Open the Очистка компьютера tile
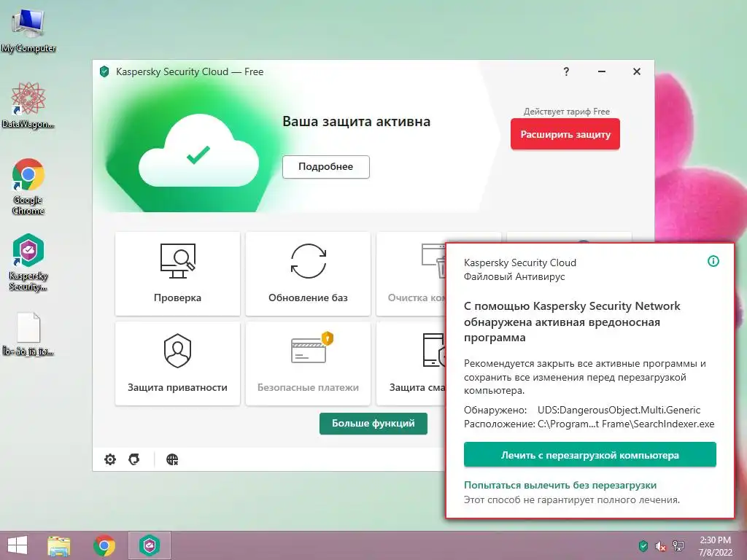Screen dimensions: 747x560 411,274
